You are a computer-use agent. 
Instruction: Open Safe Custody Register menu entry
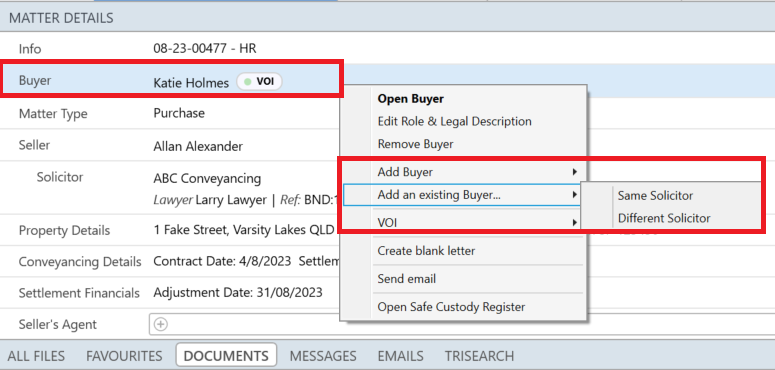tap(451, 307)
